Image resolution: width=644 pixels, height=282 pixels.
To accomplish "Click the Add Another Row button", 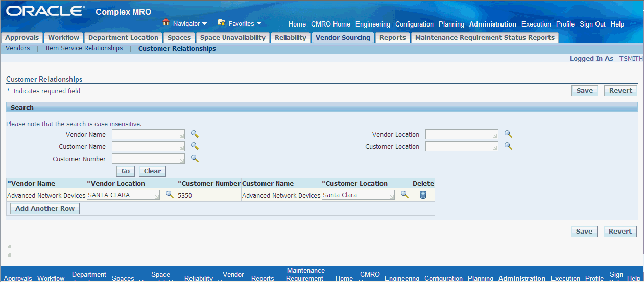I will (45, 209).
